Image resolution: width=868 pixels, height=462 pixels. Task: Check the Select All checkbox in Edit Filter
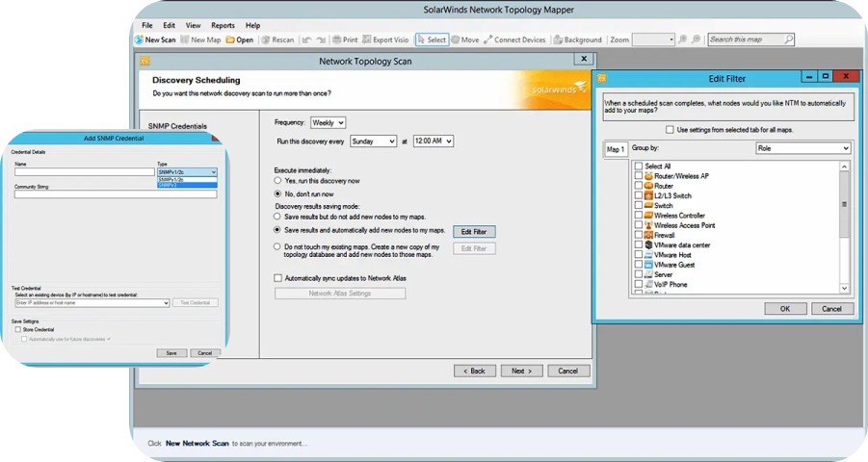(639, 166)
